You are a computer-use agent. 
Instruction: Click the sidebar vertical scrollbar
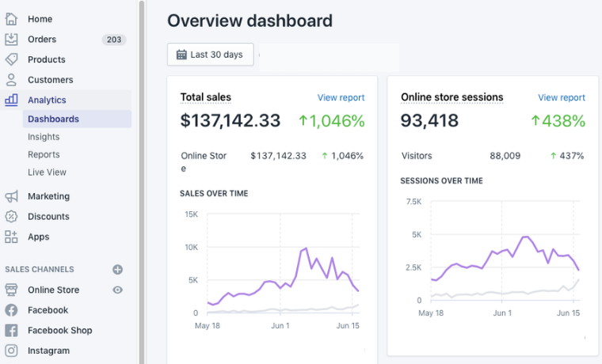point(142,158)
